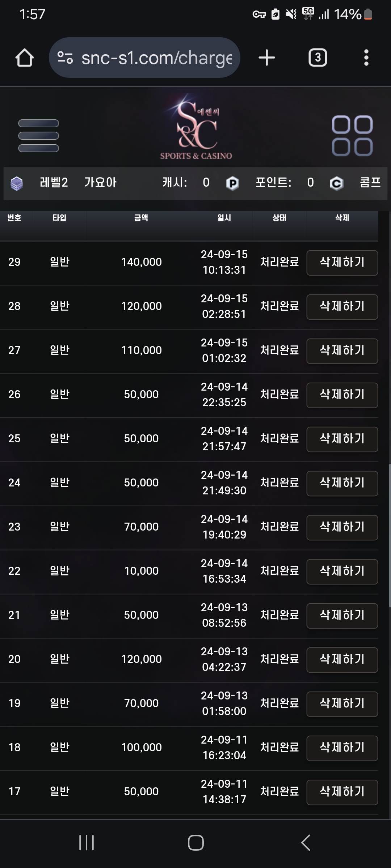The height and width of the screenshot is (868, 391).
Task: Open Android recent apps button
Action: [x=87, y=843]
